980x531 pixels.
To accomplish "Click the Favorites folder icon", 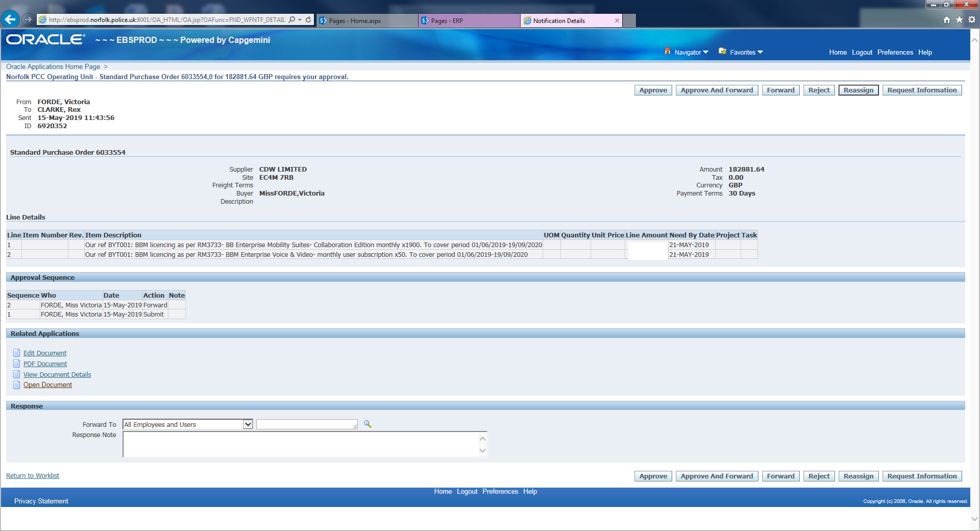I will 722,52.
